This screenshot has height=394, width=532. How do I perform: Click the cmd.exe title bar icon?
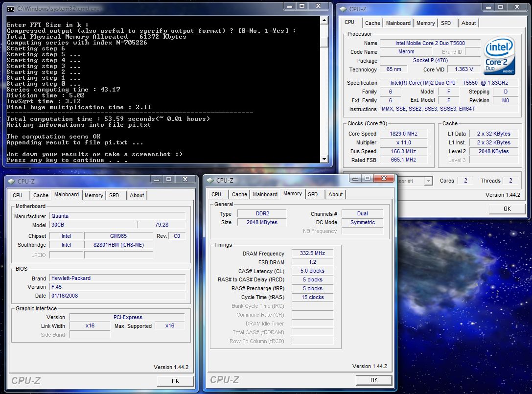tap(11, 9)
